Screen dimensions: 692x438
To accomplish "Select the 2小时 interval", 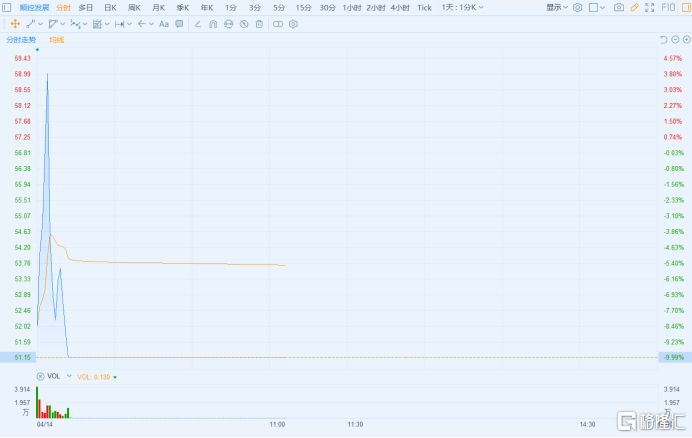I will 376,8.
